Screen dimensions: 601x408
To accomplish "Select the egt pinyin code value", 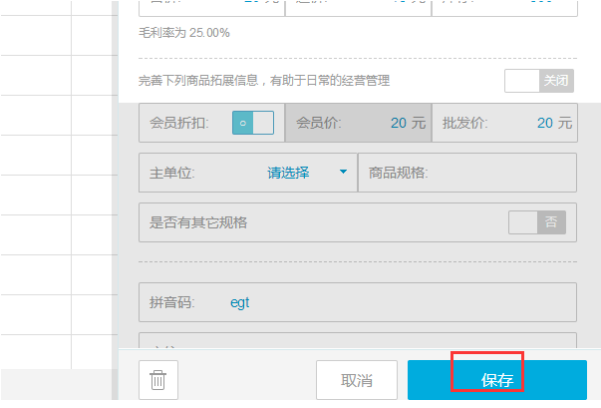I will click(240, 302).
